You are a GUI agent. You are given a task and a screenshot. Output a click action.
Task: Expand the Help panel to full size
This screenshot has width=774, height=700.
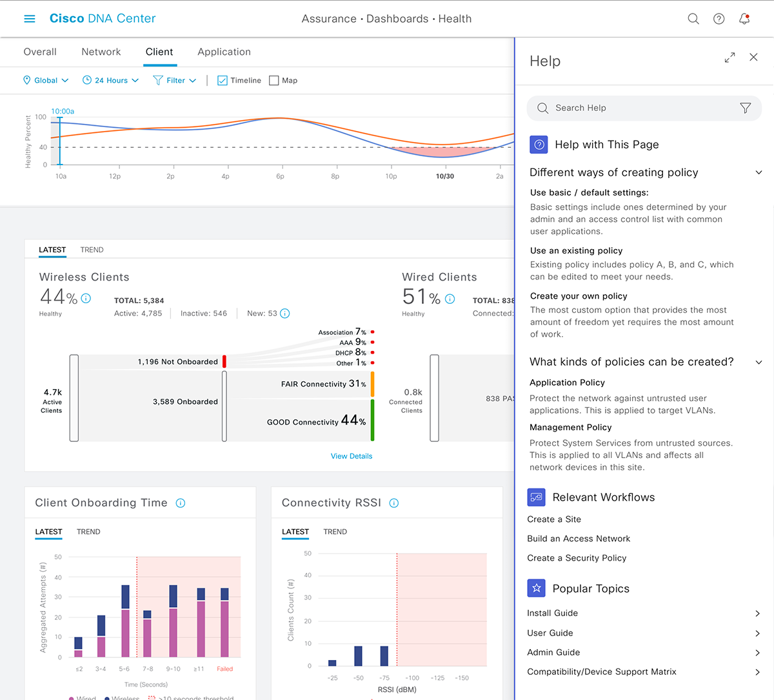click(x=729, y=57)
